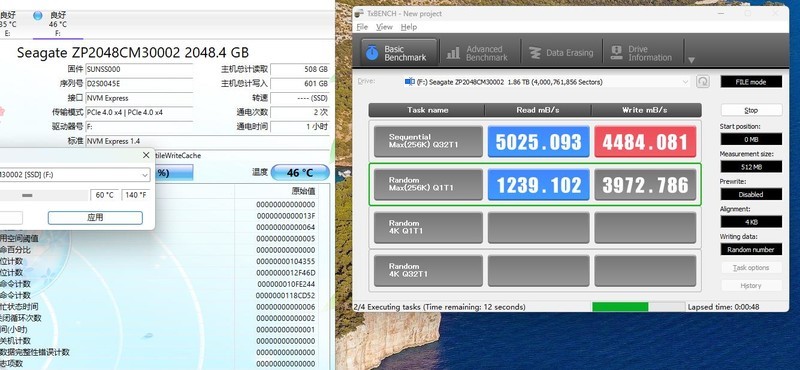Click the power-on count 2 次 field
Image resolution: width=800 pixels, height=370 pixels.
coord(300,112)
